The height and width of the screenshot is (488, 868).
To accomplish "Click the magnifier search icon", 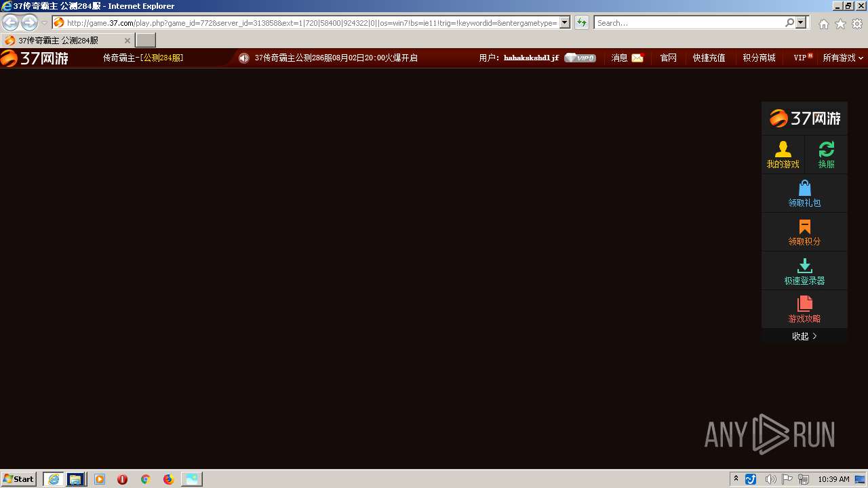I will click(789, 23).
